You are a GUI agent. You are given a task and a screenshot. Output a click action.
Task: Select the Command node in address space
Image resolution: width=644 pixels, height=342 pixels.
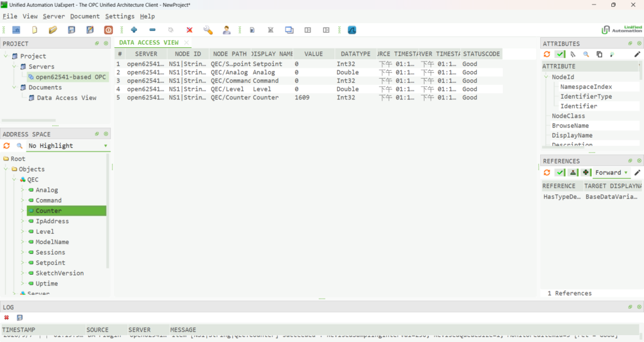(48, 201)
